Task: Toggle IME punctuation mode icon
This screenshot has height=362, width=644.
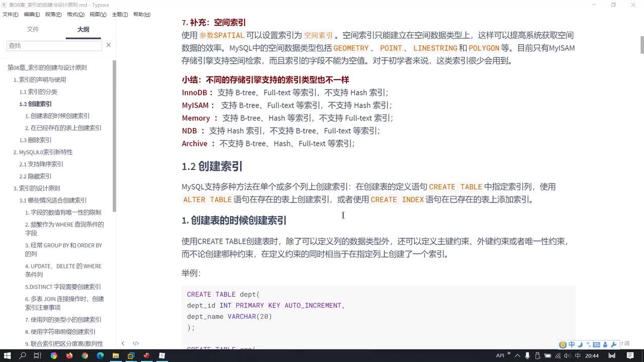Action: [x=588, y=344]
